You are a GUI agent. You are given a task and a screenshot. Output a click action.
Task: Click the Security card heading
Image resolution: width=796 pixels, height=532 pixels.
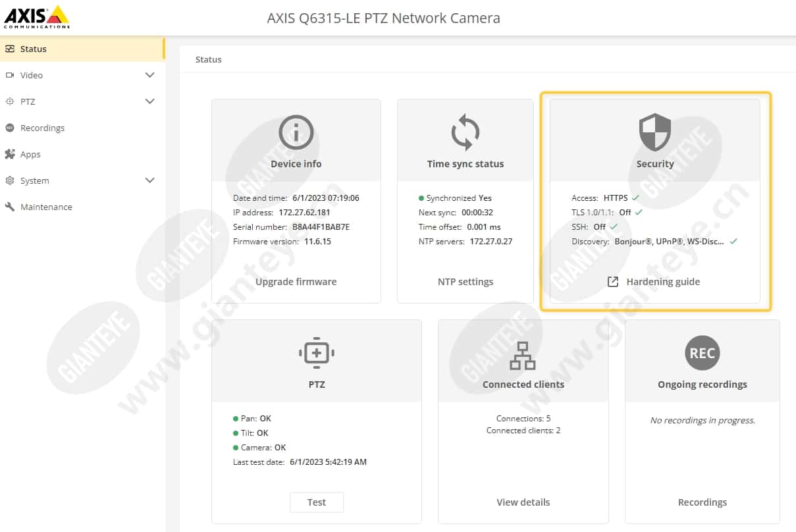click(x=655, y=164)
